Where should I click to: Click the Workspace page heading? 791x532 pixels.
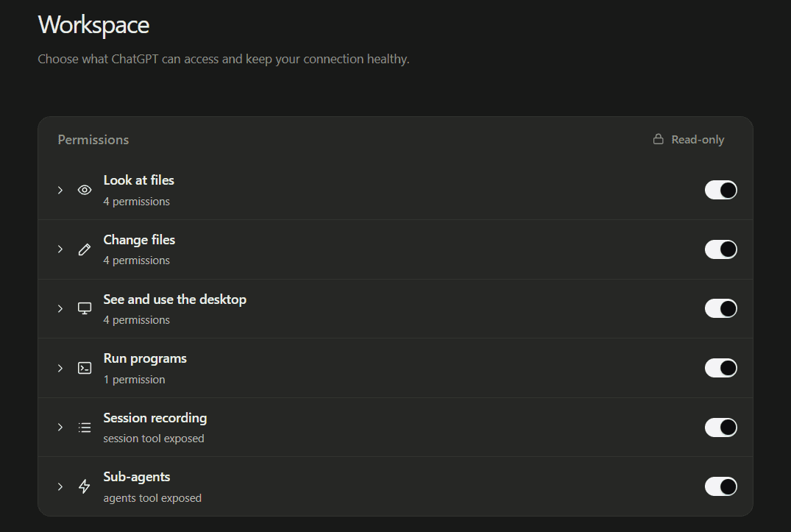click(94, 25)
